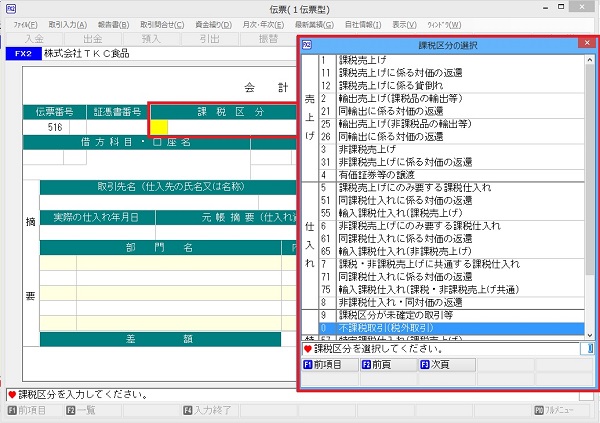Switch to the 振替 slip tab
This screenshot has width=600, height=423.
pyautogui.click(x=268, y=39)
